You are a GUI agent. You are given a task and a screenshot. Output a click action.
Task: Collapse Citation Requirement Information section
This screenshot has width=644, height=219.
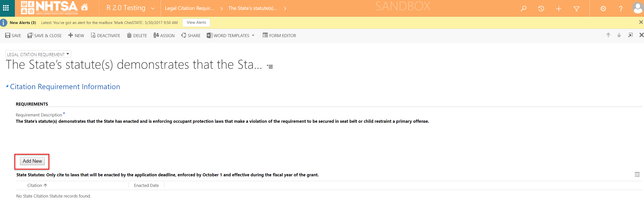(7, 86)
